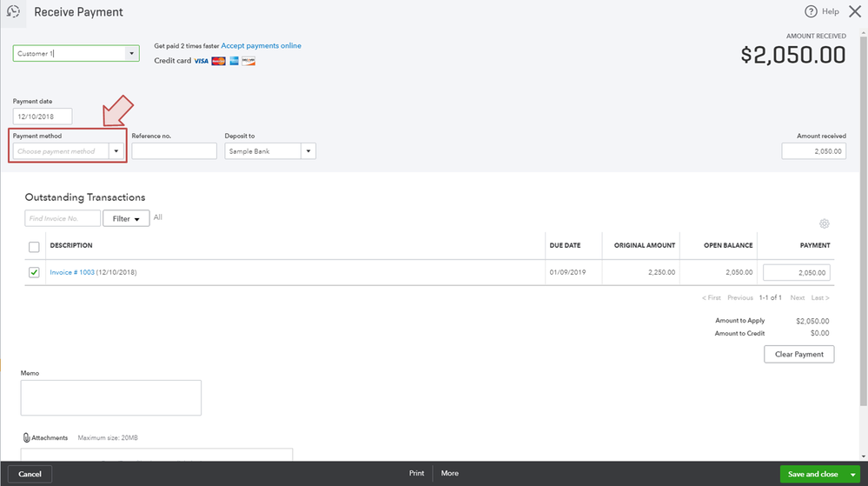Open the Deposit to Sample Bank dropdown
868x486 pixels.
click(x=308, y=151)
